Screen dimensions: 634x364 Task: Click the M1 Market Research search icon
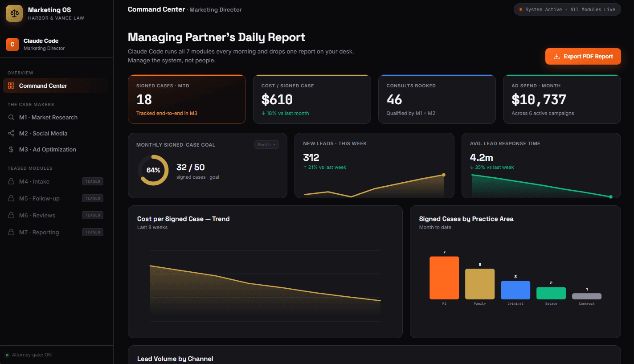tap(11, 118)
